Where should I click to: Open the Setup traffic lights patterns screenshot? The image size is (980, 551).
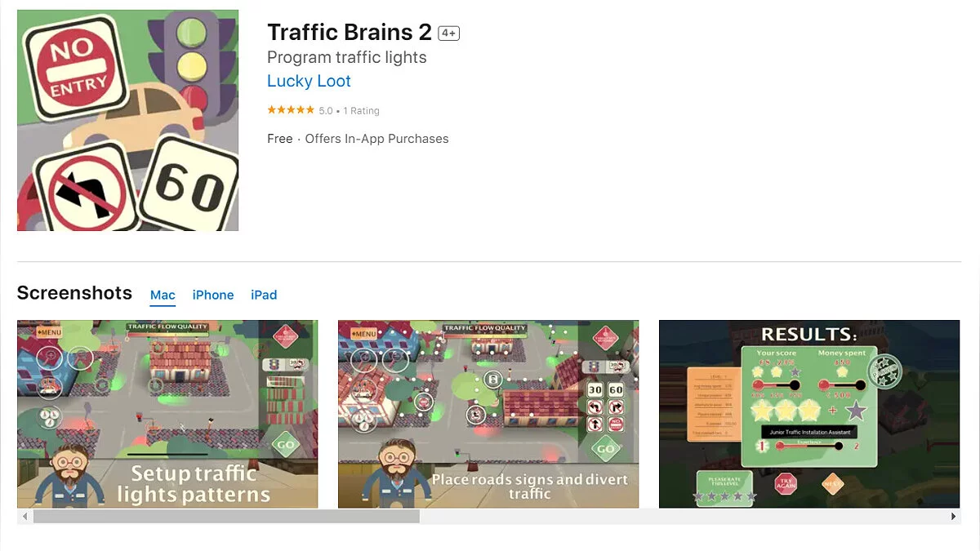click(x=167, y=414)
